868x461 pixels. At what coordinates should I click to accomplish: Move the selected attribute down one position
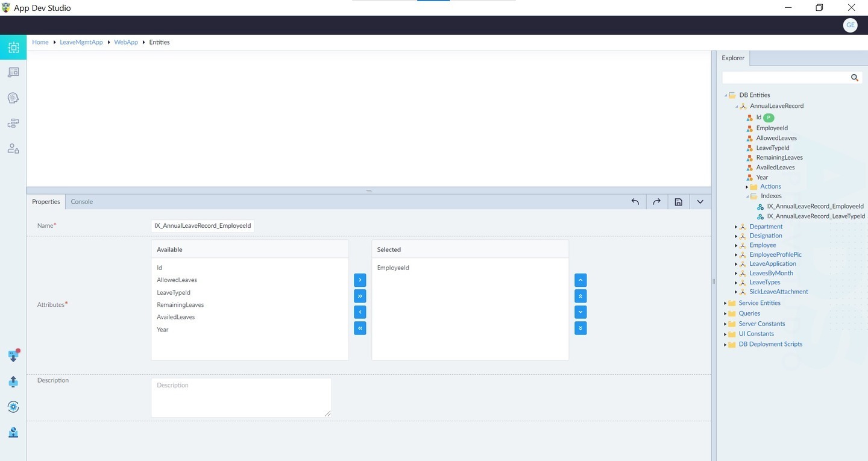(580, 312)
